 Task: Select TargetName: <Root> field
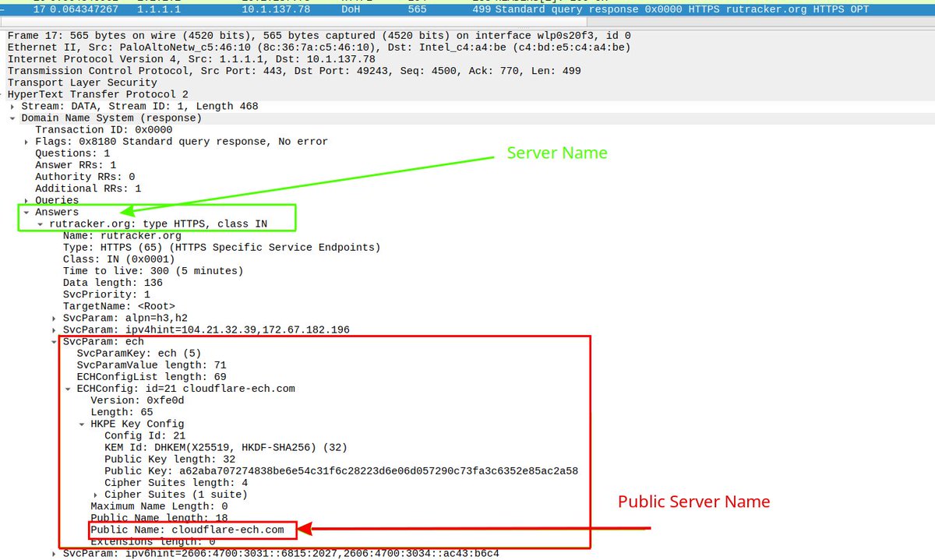pos(119,306)
